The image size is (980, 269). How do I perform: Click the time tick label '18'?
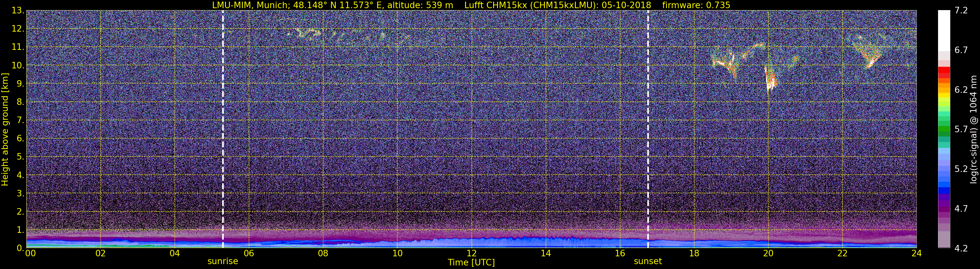(694, 253)
